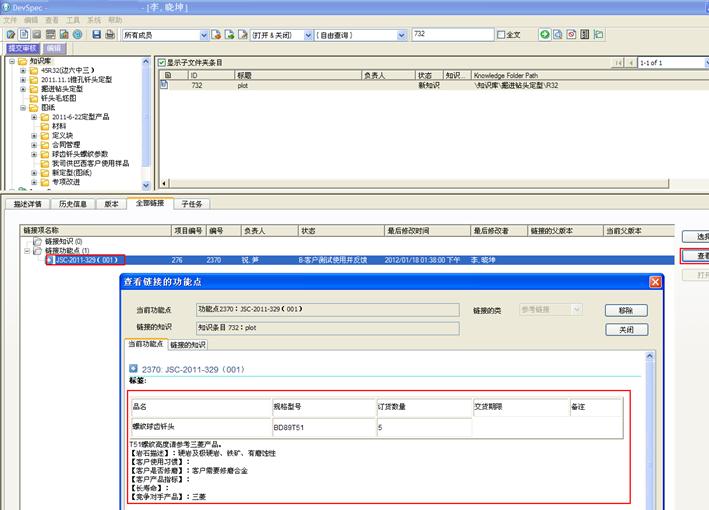Click the search field containing 732
Screen dimensions: 709x510
pyautogui.click(x=451, y=35)
